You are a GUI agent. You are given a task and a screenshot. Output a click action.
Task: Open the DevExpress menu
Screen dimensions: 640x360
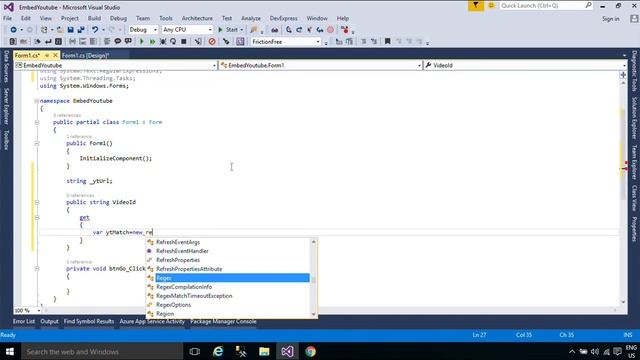pyautogui.click(x=284, y=18)
